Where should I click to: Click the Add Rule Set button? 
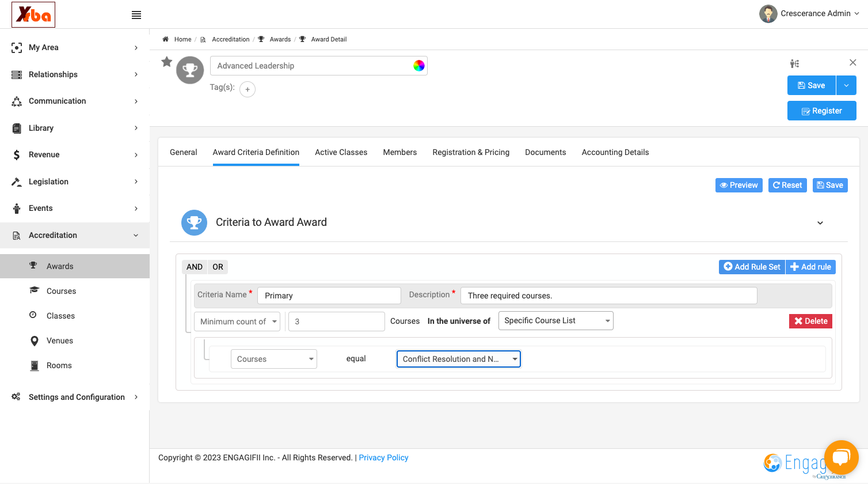[x=752, y=267]
